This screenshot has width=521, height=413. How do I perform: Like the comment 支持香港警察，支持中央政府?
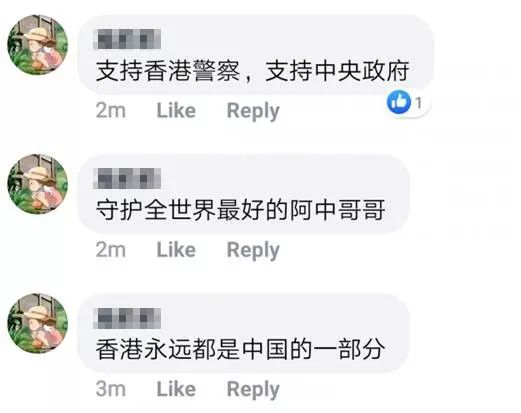click(176, 110)
